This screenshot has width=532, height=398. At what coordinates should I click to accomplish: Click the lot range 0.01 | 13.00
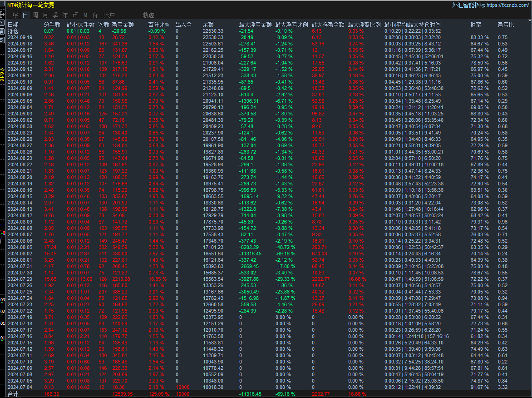[x=80, y=279]
